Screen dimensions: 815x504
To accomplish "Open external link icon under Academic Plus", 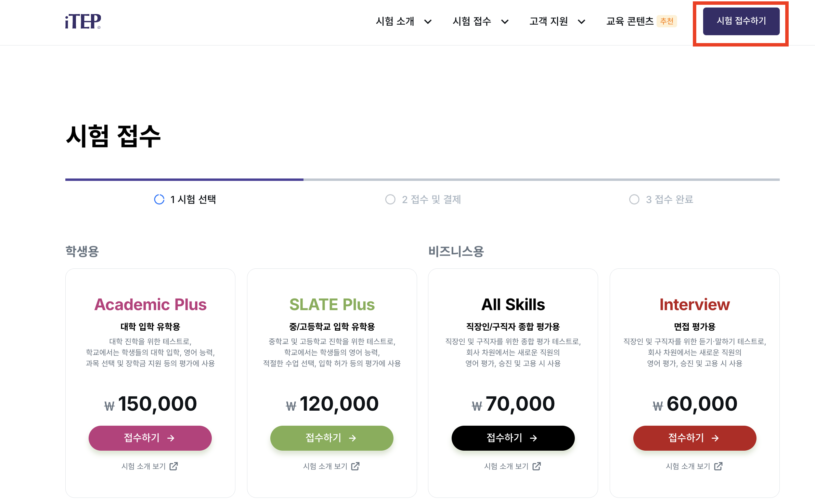I will pyautogui.click(x=174, y=466).
